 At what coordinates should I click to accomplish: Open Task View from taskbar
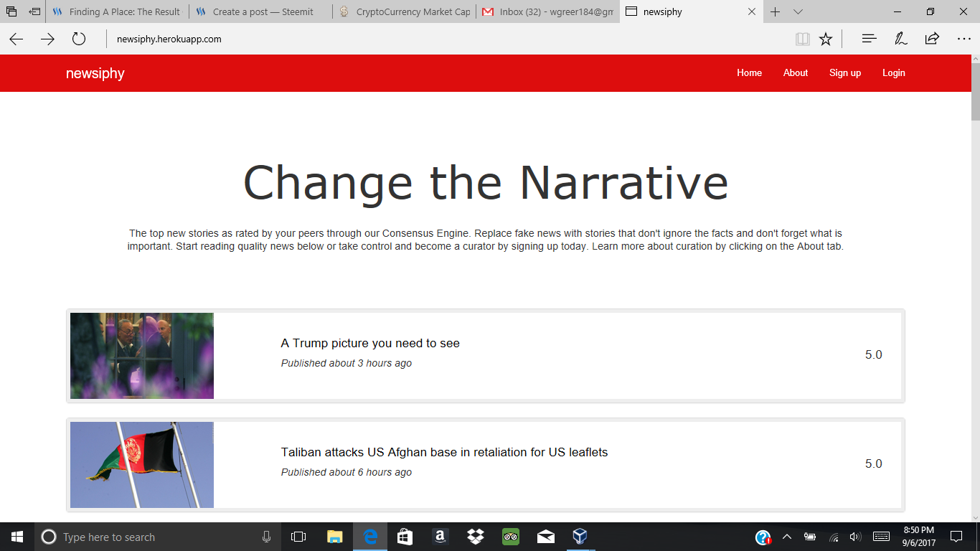pyautogui.click(x=298, y=537)
